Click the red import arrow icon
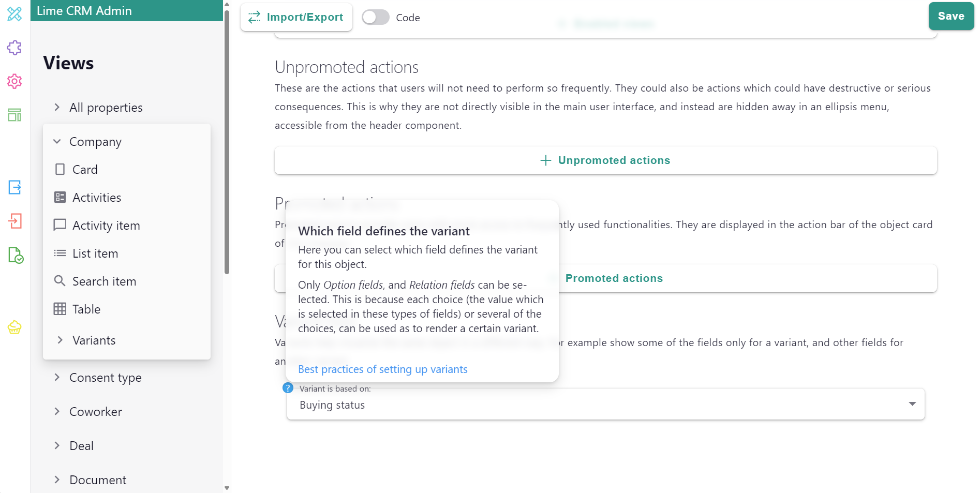Image resolution: width=980 pixels, height=493 pixels. [x=14, y=221]
